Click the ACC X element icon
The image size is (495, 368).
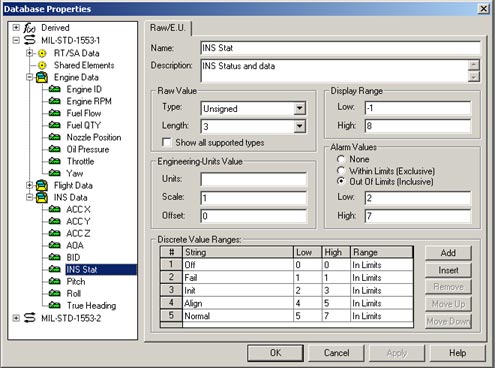click(x=55, y=209)
